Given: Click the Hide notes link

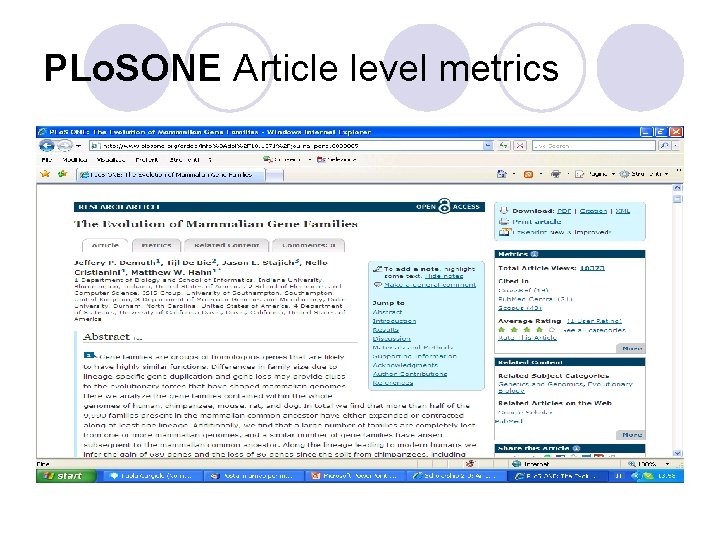Looking at the screenshot, I should click(444, 276).
